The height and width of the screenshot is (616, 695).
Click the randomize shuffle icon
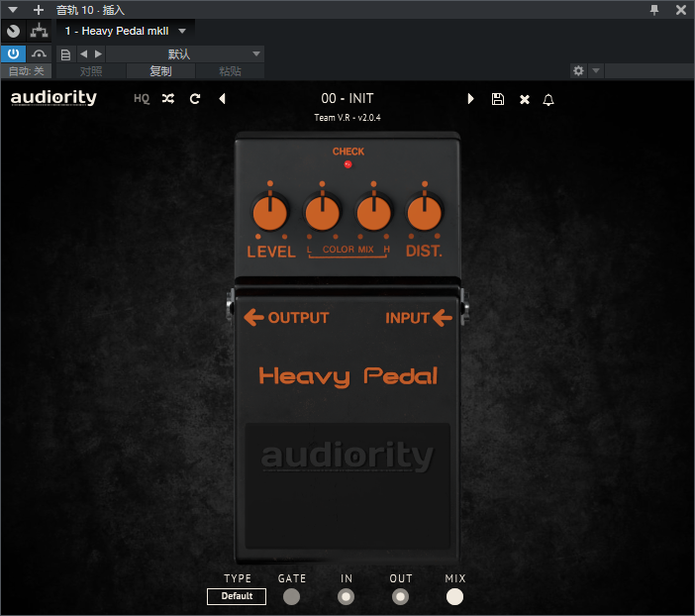[x=168, y=98]
